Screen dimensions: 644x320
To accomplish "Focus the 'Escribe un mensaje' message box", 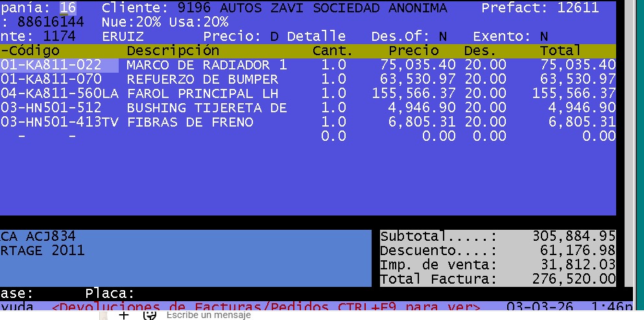I will [208, 315].
